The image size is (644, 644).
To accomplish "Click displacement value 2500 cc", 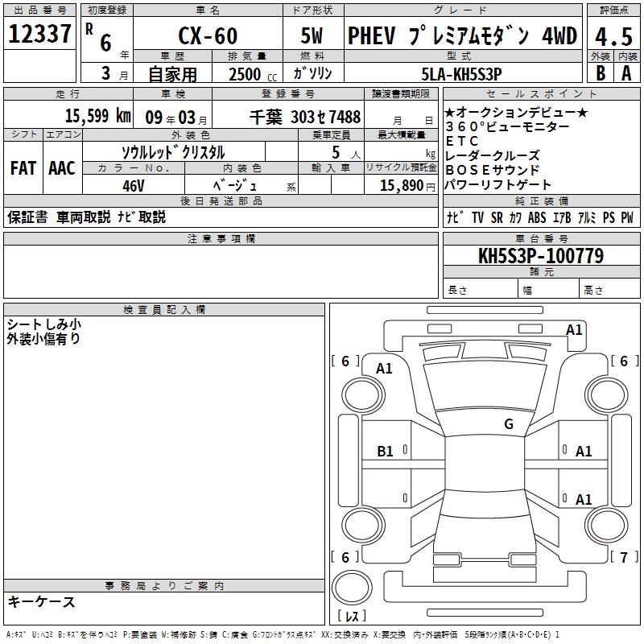I will tap(253, 74).
